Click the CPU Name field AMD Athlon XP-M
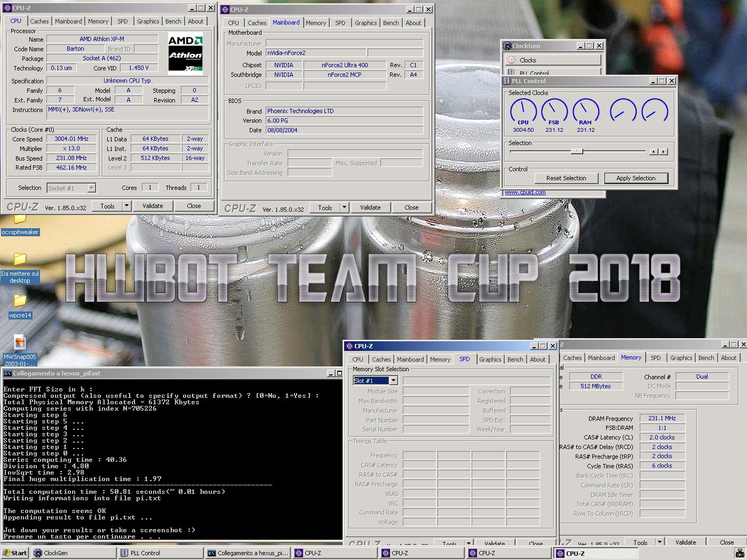747x560 pixels. click(x=102, y=39)
